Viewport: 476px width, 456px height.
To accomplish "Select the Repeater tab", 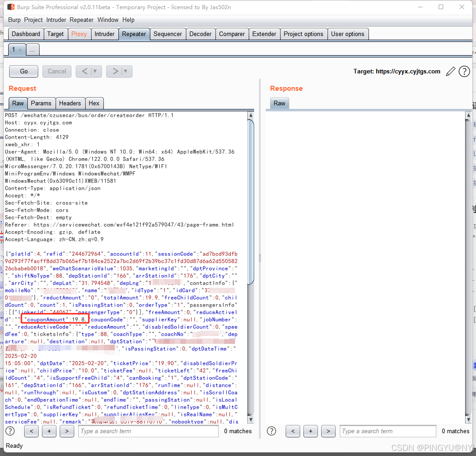I will (134, 34).
